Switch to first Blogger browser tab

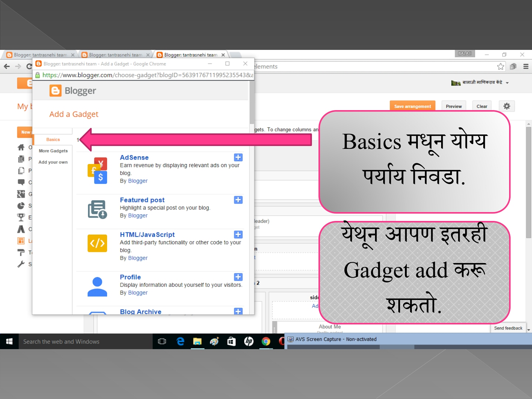tap(40, 55)
